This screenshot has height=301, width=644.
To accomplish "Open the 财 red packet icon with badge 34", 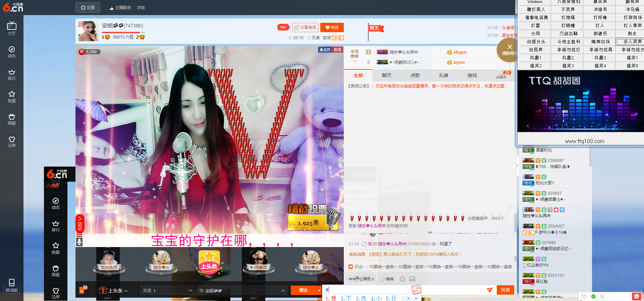I will [83, 290].
